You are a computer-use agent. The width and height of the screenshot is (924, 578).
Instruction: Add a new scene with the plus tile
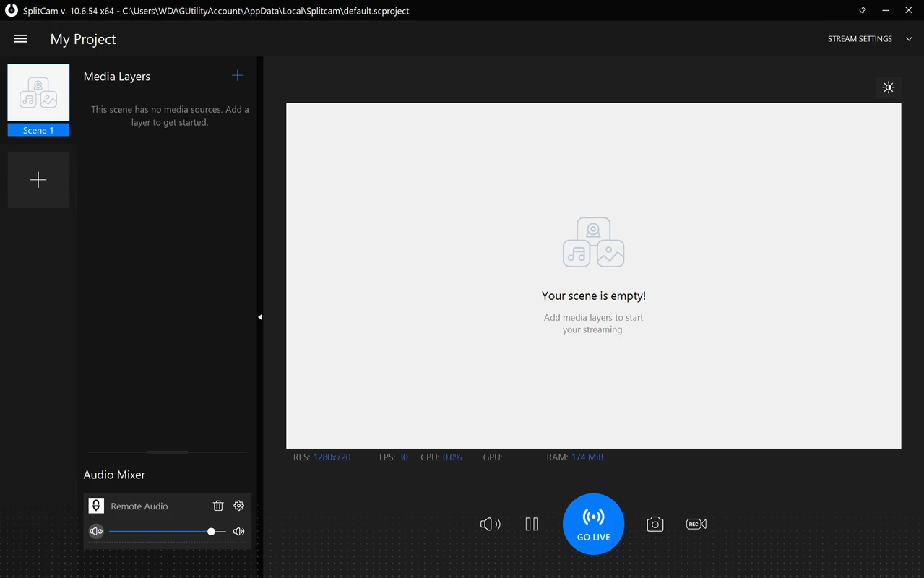(x=38, y=180)
